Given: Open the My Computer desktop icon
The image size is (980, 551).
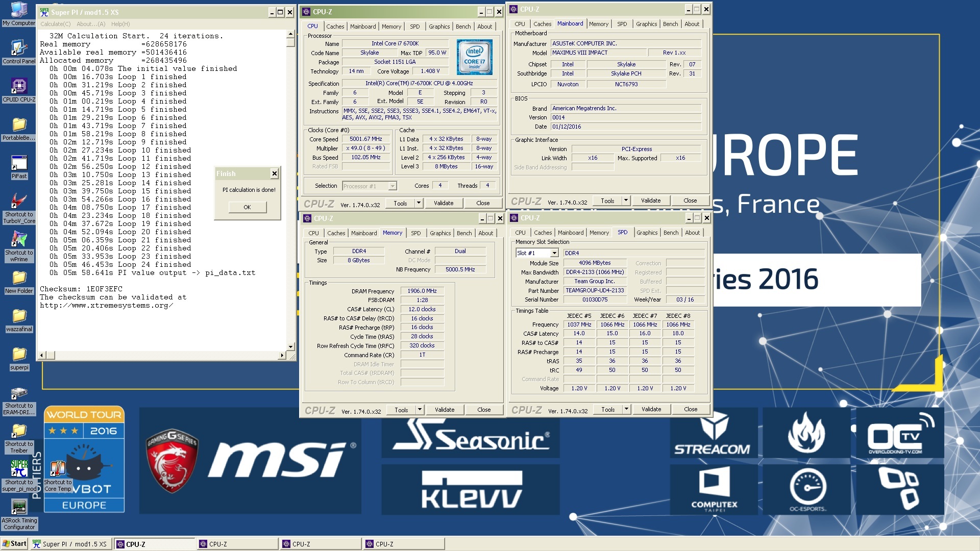Looking at the screenshot, I should (x=19, y=13).
